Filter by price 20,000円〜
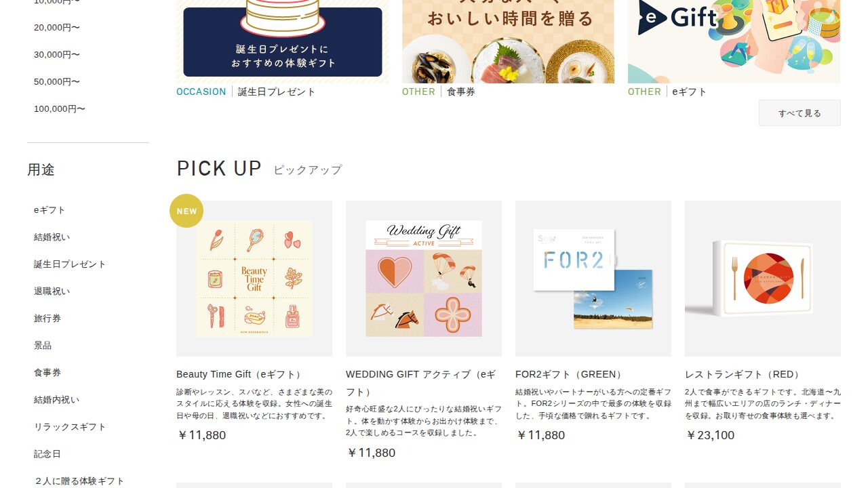Viewport: 868px width, 488px height. (57, 28)
